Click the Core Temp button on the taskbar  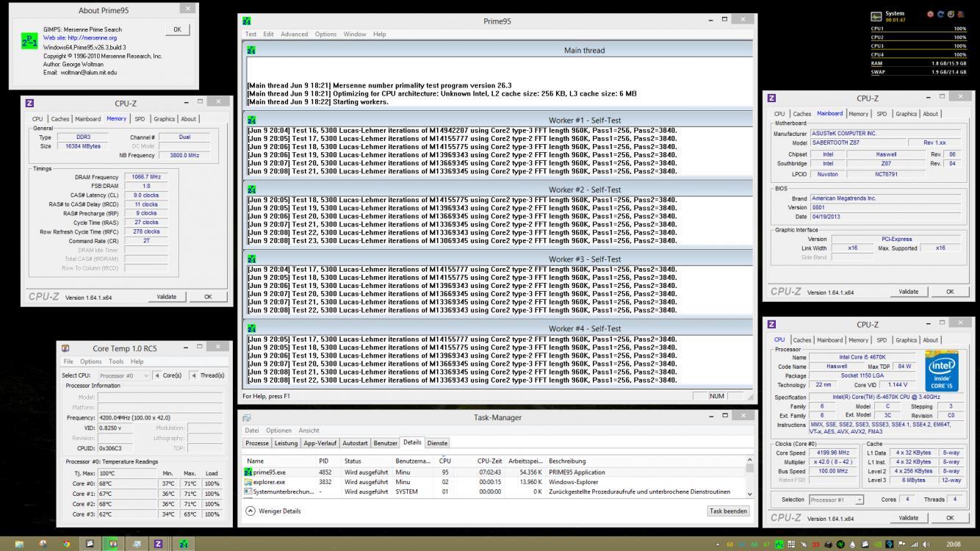tap(113, 544)
